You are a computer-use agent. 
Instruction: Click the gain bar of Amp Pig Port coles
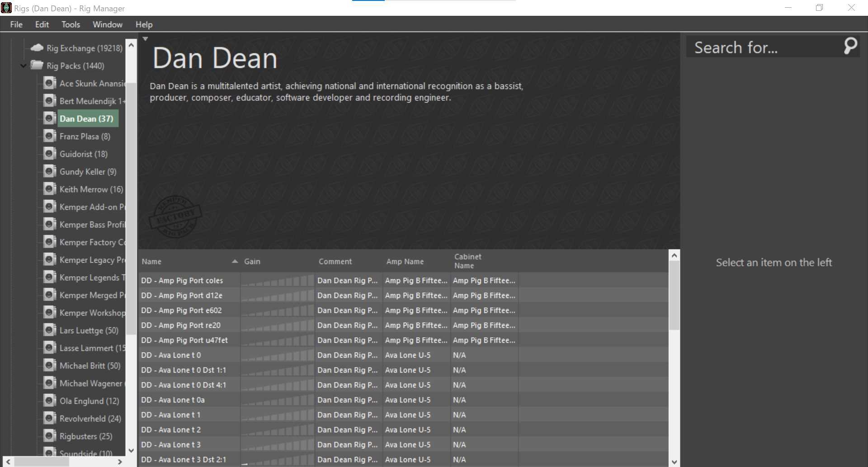coord(278,280)
